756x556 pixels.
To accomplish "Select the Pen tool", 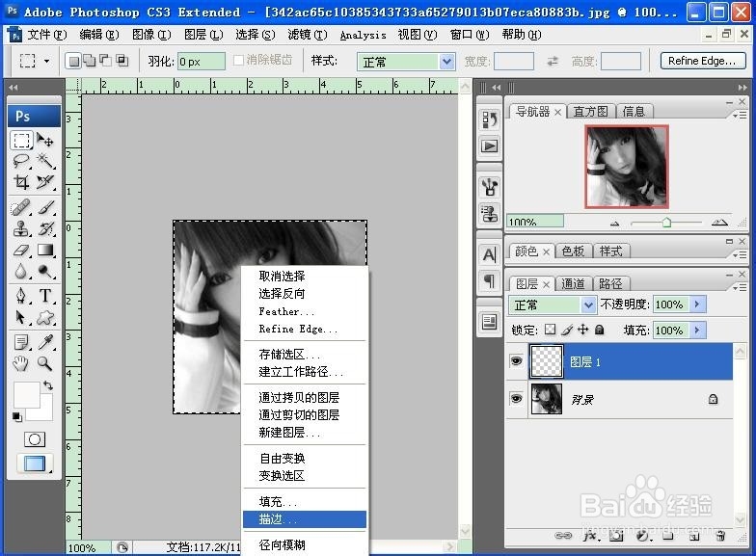I will point(21,295).
